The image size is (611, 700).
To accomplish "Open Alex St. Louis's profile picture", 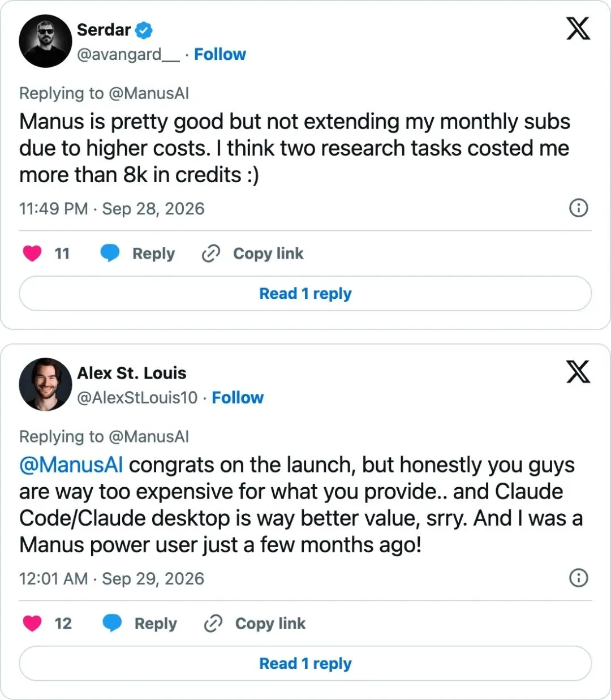I will click(45, 384).
